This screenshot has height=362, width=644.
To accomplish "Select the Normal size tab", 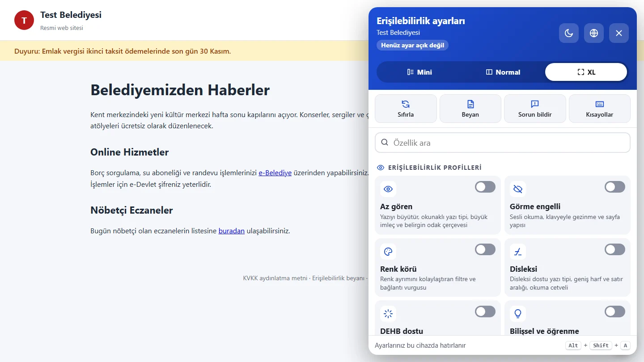I will point(503,72).
